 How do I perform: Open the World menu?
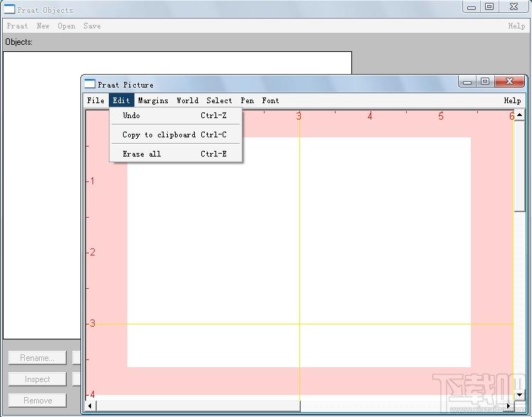(187, 100)
